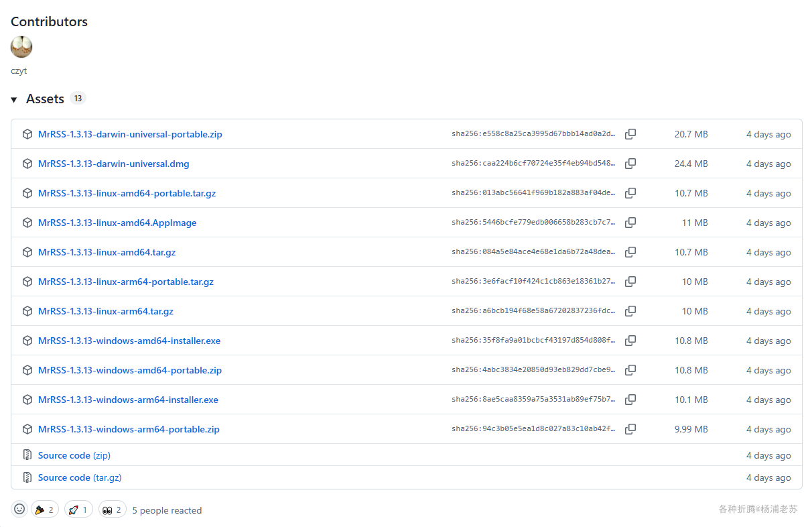
Task: Copy sha256 for linux-amd64-portable.tar.gz
Action: point(630,193)
